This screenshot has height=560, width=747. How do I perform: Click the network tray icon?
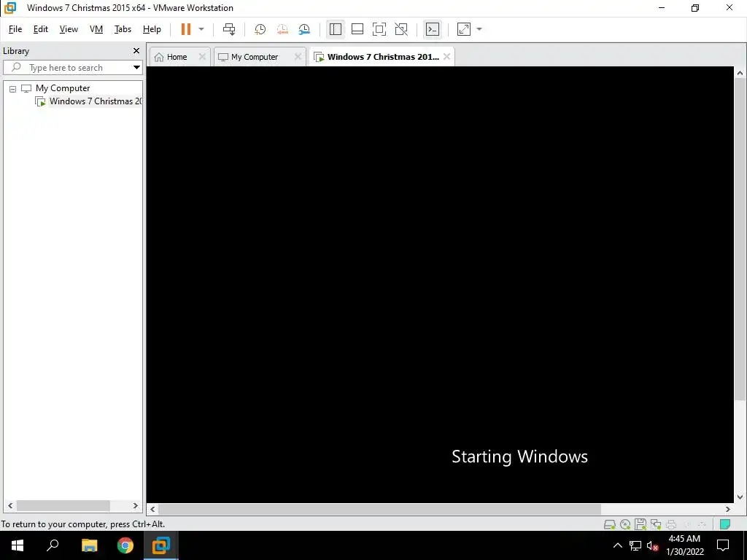(x=635, y=545)
